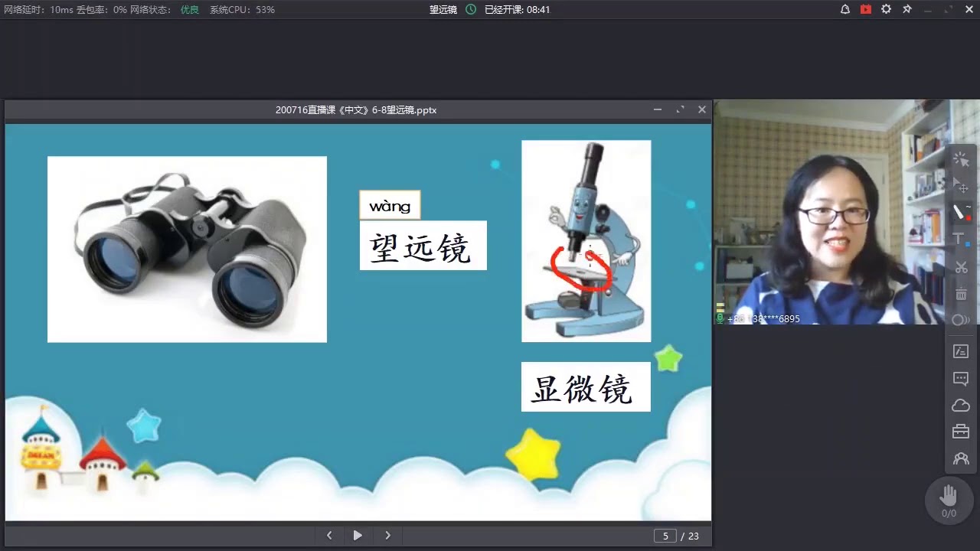Click the microphone icon on teacher video
This screenshot has height=551, width=980.
point(720,318)
